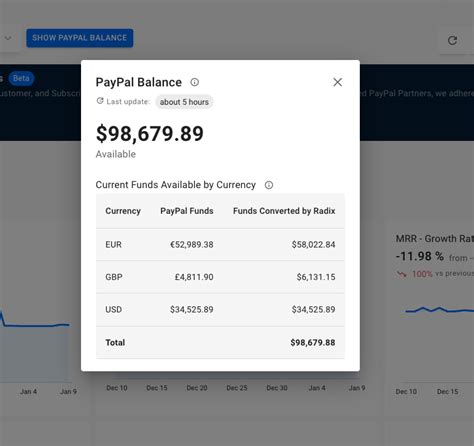Click the $98,679.89 available balance
The image size is (474, 446).
click(150, 134)
